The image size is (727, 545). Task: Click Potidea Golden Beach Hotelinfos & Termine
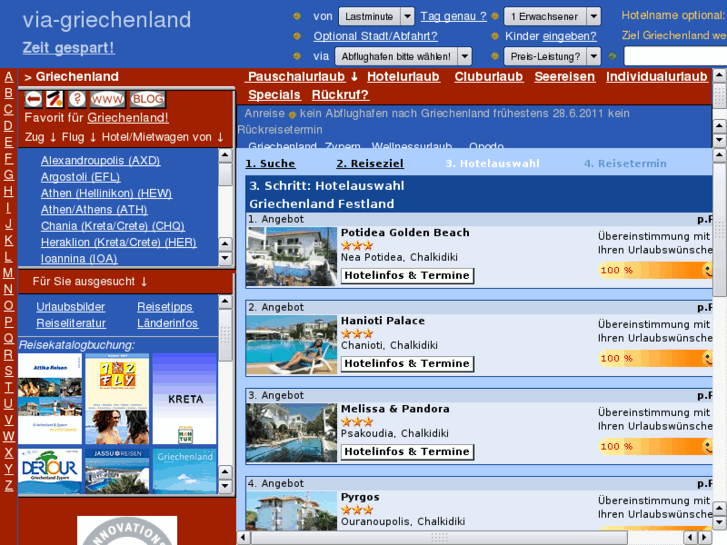click(407, 276)
